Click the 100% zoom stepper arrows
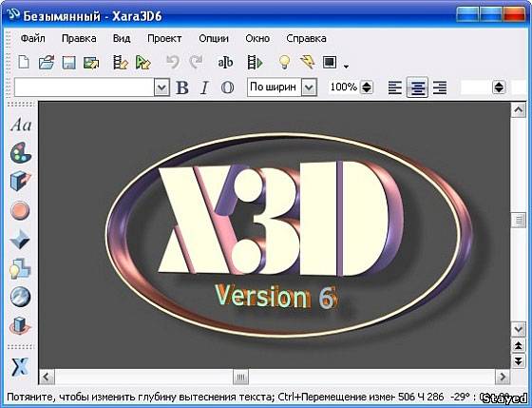Image resolution: width=532 pixels, height=408 pixels. [367, 87]
